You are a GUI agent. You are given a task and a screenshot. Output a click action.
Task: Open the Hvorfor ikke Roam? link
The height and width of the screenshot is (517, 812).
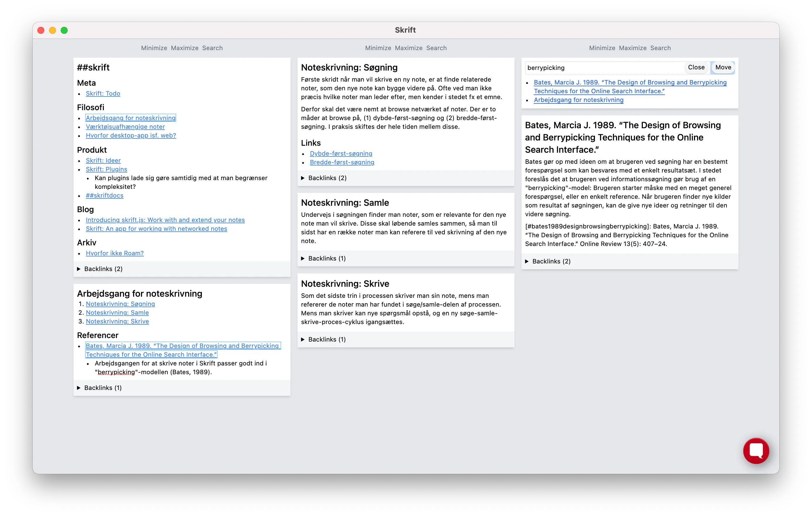[x=114, y=253]
